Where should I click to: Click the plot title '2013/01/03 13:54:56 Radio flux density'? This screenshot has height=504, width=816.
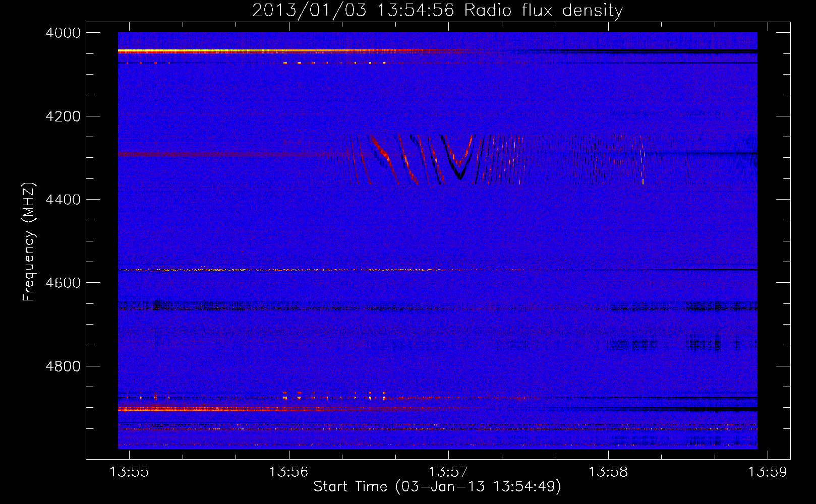click(x=437, y=10)
